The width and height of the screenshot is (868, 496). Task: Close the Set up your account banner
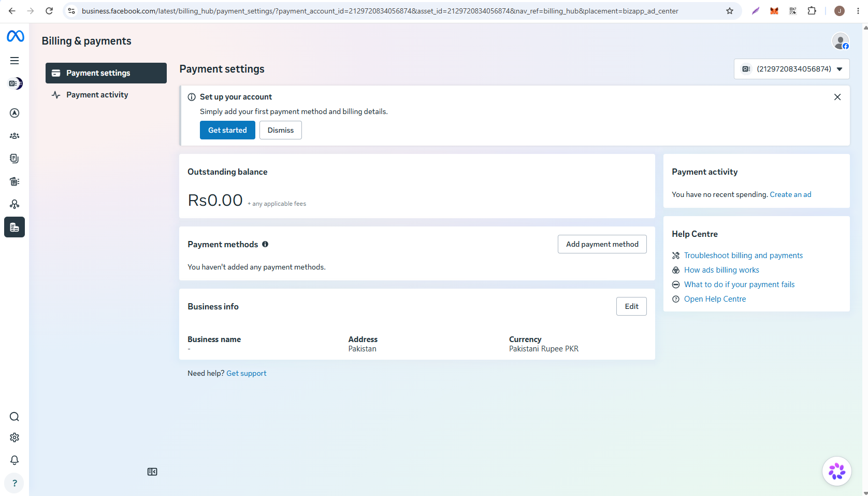[x=837, y=97]
